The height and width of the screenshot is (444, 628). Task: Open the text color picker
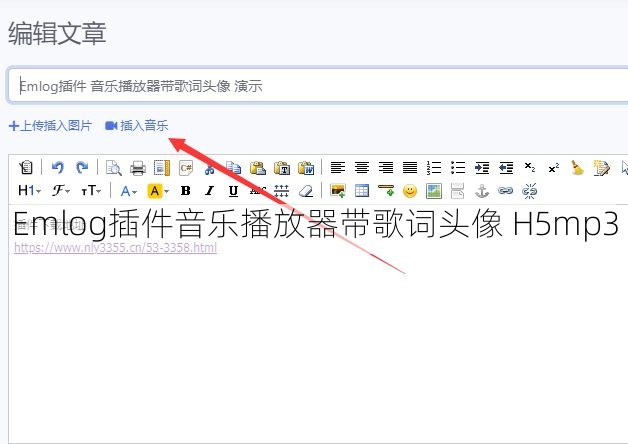[129, 191]
